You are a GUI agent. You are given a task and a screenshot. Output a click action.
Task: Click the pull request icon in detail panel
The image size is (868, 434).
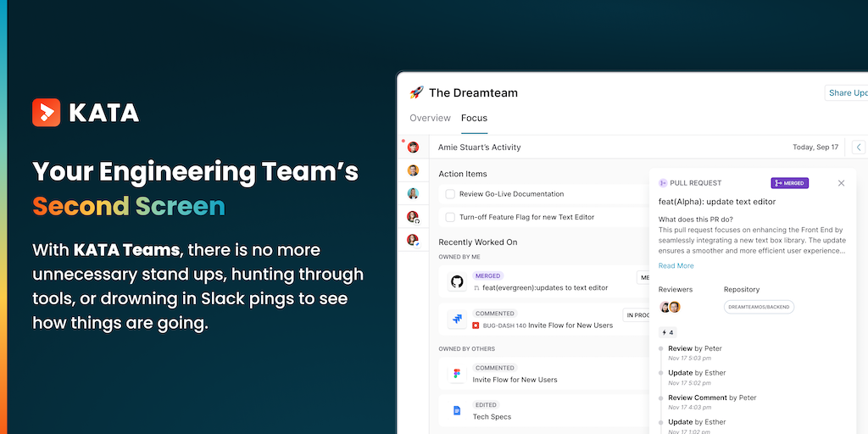[x=663, y=183]
